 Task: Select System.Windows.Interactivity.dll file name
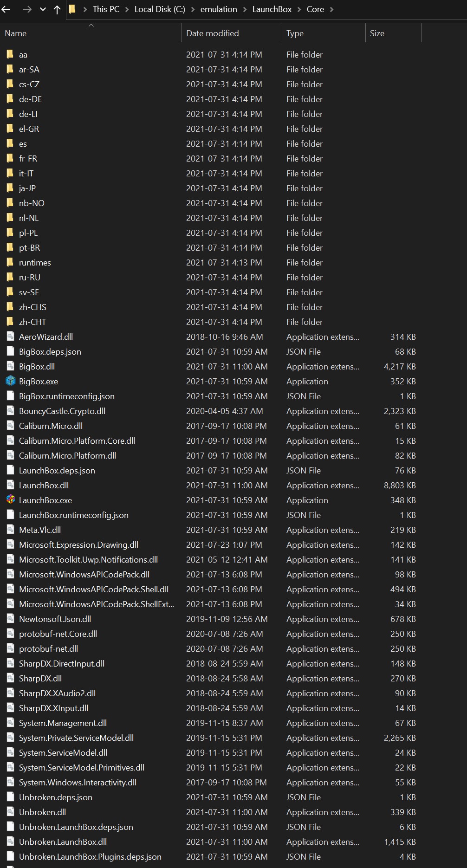[x=78, y=783]
